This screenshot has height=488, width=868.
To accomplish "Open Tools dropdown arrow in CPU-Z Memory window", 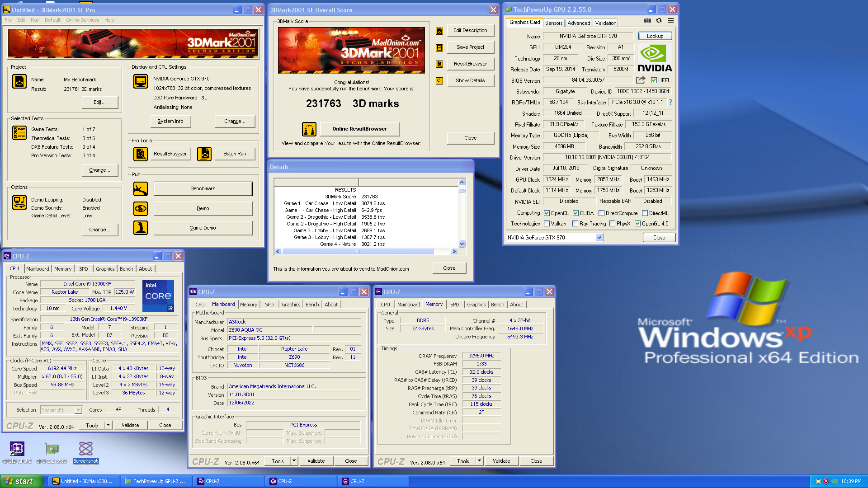I will coord(479,461).
